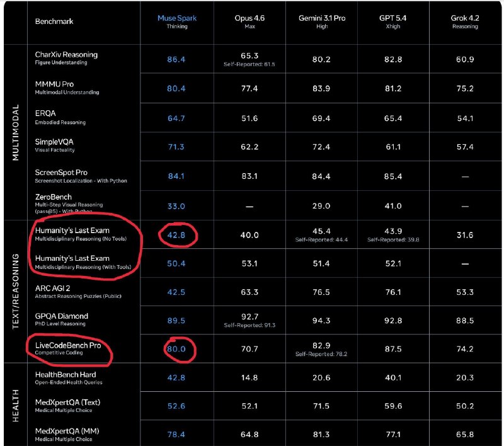Click the circled 80.0 LiveCodeBench Pro score
This screenshot has height=446, width=504.
pos(176,349)
